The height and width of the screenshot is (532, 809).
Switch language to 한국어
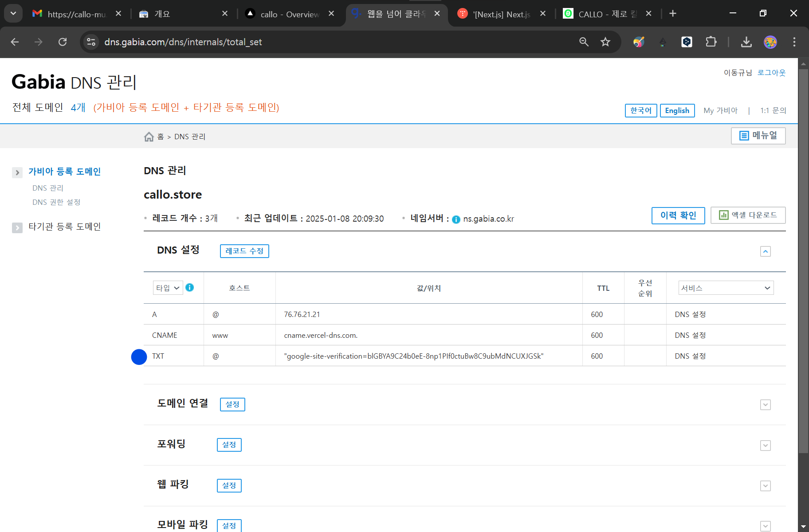[641, 110]
